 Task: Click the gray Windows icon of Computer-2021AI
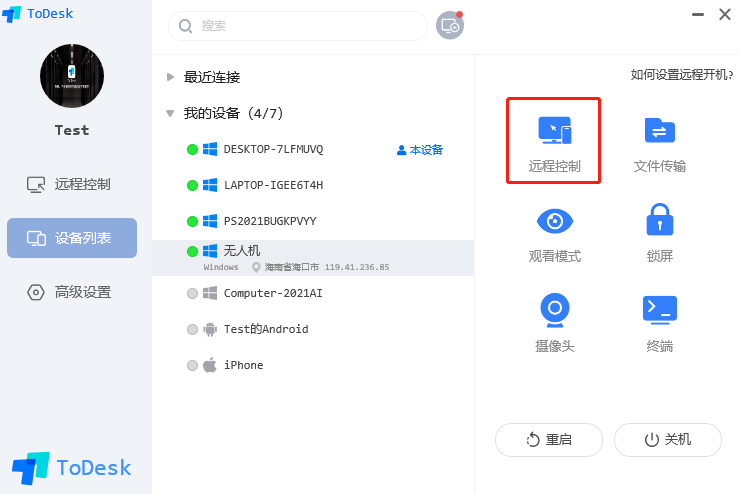[x=210, y=293]
